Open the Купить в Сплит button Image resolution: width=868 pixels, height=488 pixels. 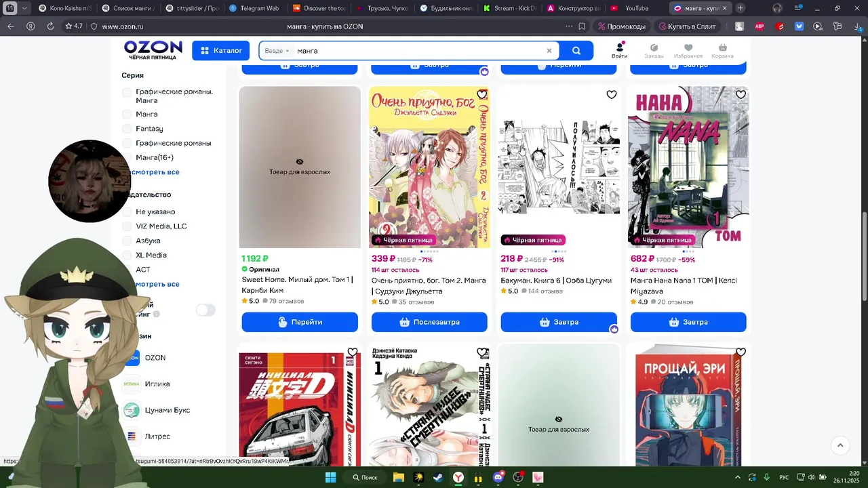[687, 26]
